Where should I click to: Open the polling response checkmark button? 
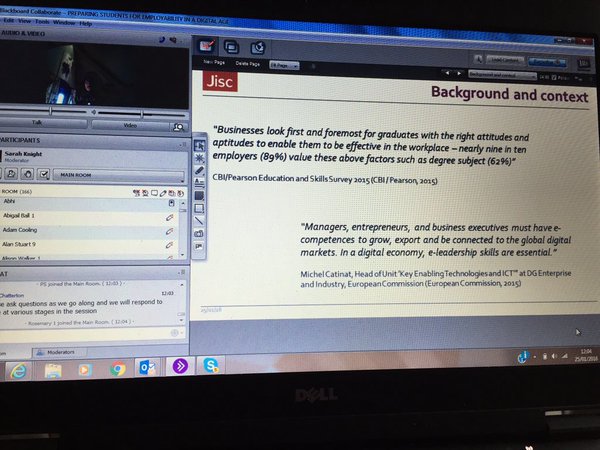point(44,174)
